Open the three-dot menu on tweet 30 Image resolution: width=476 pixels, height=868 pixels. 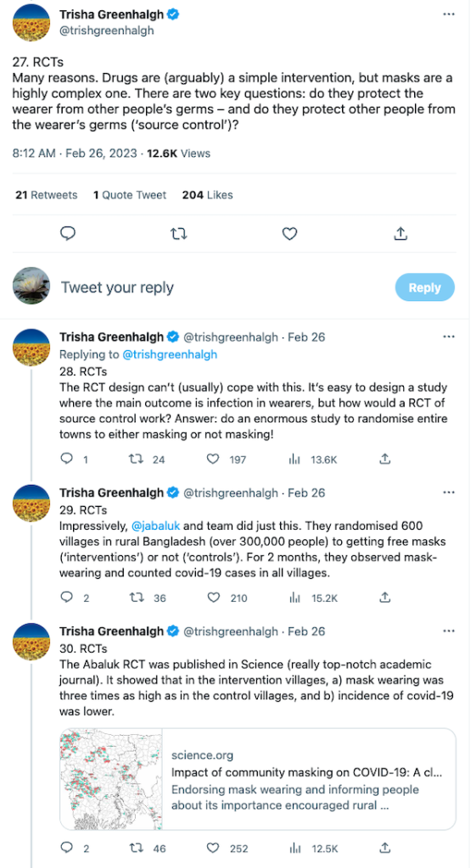(449, 631)
